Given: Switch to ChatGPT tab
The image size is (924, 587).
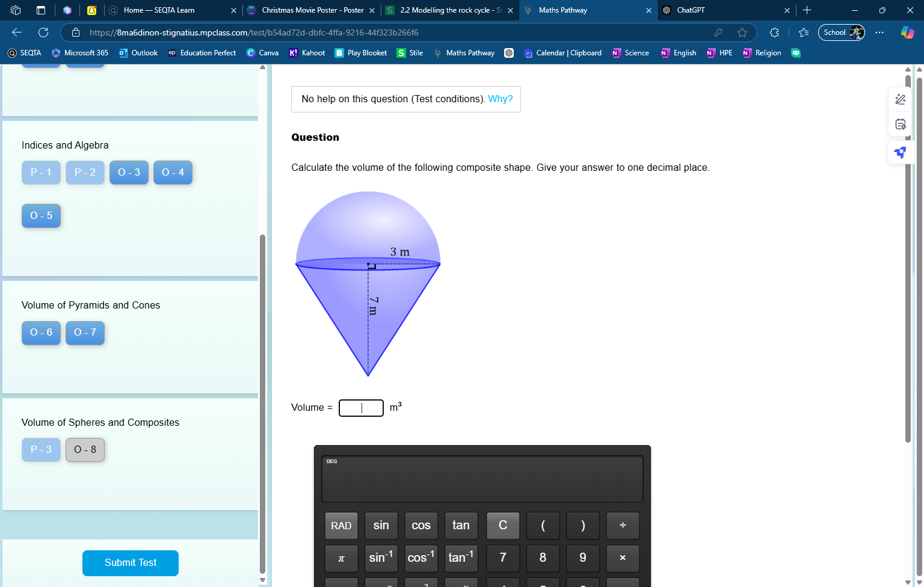Looking at the screenshot, I should pos(726,10).
